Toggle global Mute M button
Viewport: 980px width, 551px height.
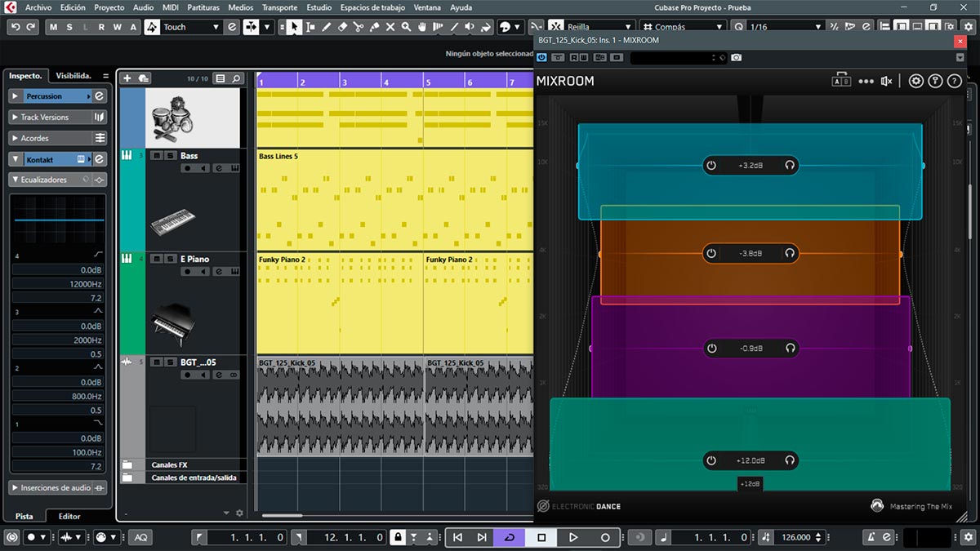pyautogui.click(x=53, y=27)
